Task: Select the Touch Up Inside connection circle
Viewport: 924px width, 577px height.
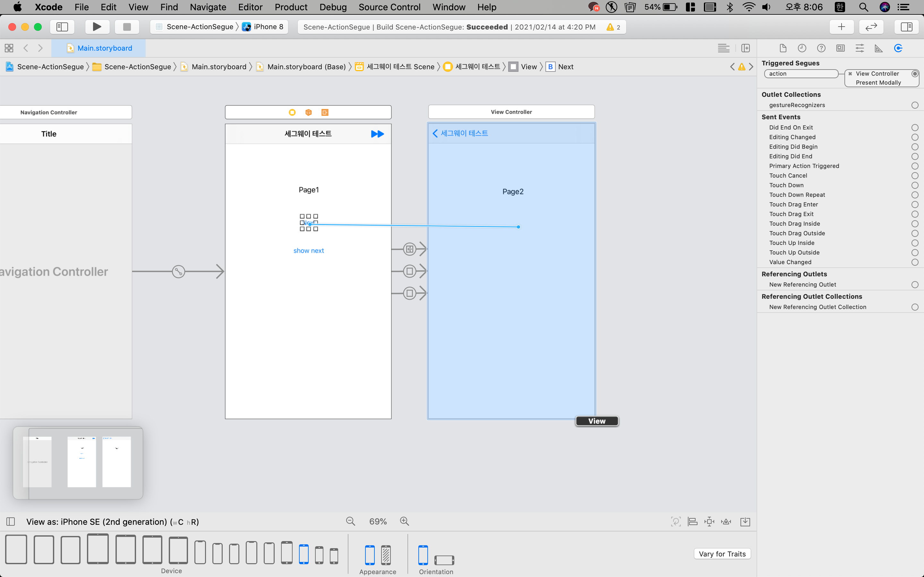Action: (915, 243)
